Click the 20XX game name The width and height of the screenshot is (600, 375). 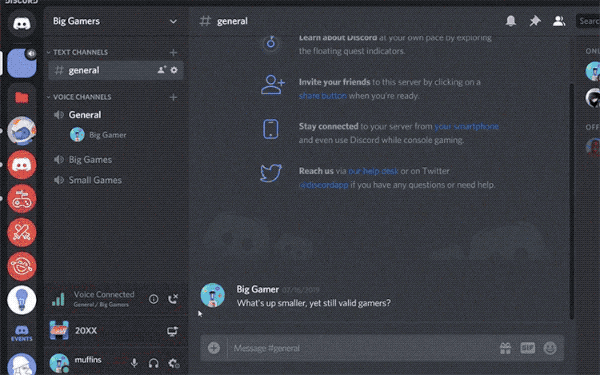(x=86, y=331)
